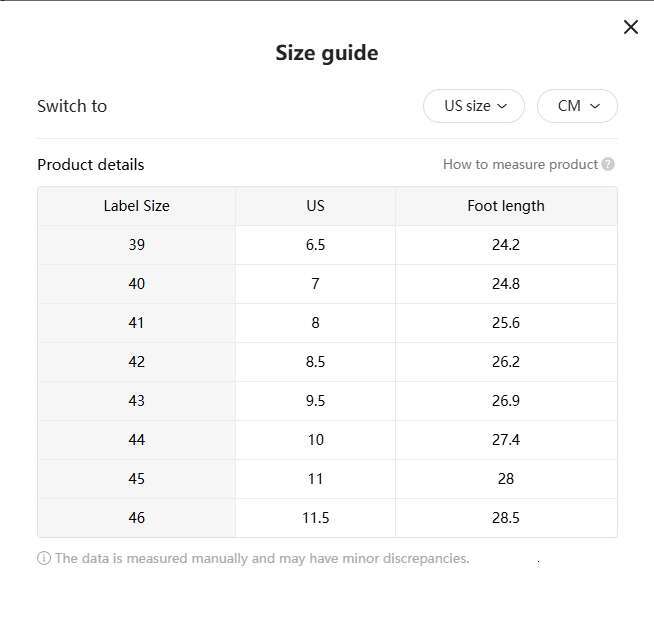The width and height of the screenshot is (654, 638).
Task: Click the Product details heading
Action: [x=91, y=165]
